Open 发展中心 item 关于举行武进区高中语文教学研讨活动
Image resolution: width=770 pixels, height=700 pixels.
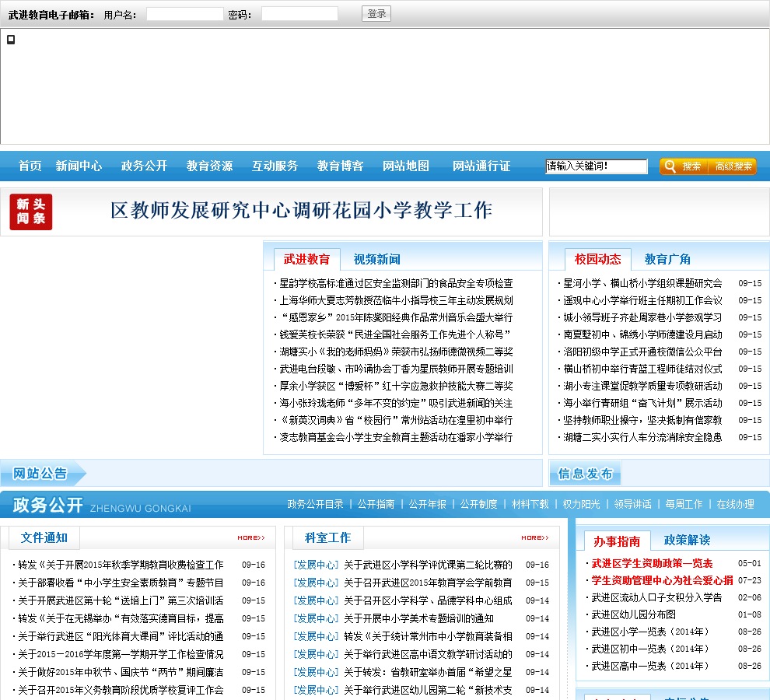coord(428,654)
